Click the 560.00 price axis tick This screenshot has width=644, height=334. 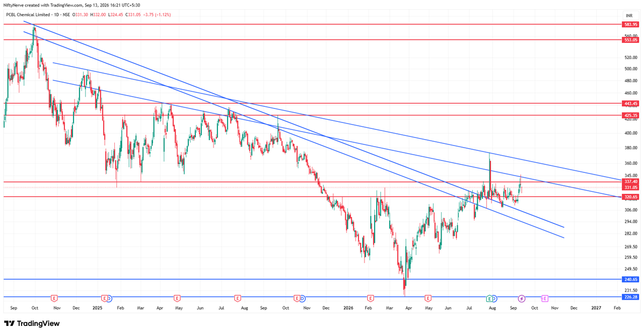click(x=631, y=37)
